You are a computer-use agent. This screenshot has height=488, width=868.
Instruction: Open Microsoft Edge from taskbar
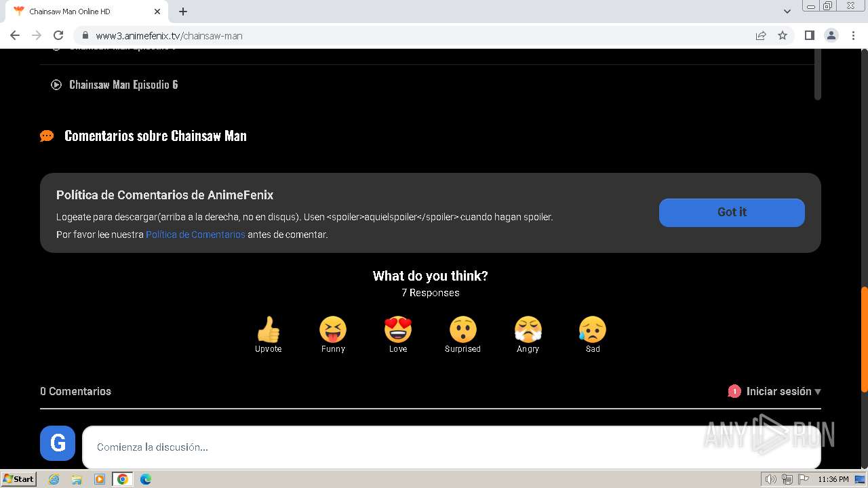(x=146, y=479)
